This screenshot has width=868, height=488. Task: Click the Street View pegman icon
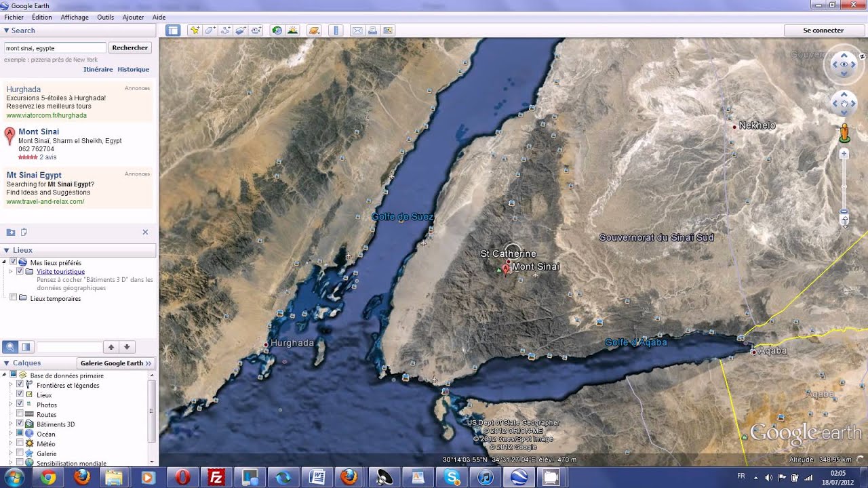click(844, 133)
